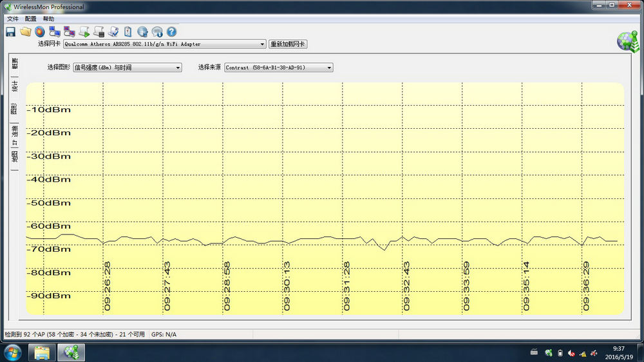Click the save floppy disk toolbar icon
Image resolution: width=644 pixels, height=362 pixels.
click(10, 32)
